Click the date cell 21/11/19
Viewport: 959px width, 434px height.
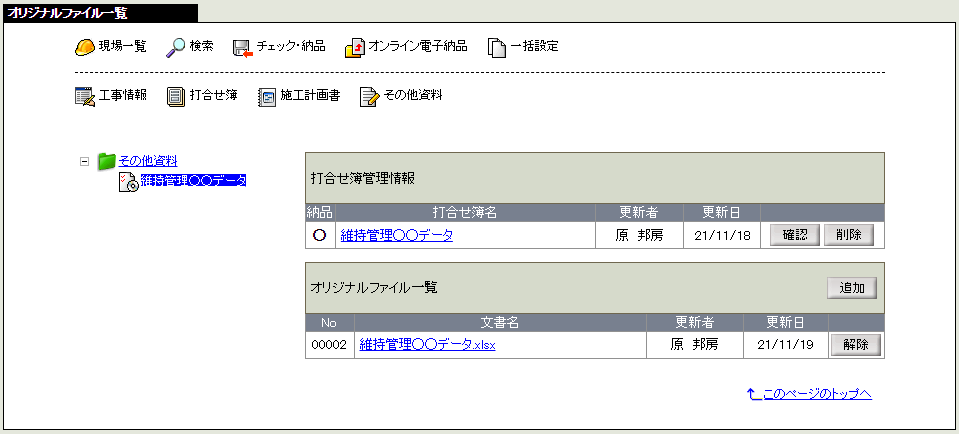[x=785, y=345]
